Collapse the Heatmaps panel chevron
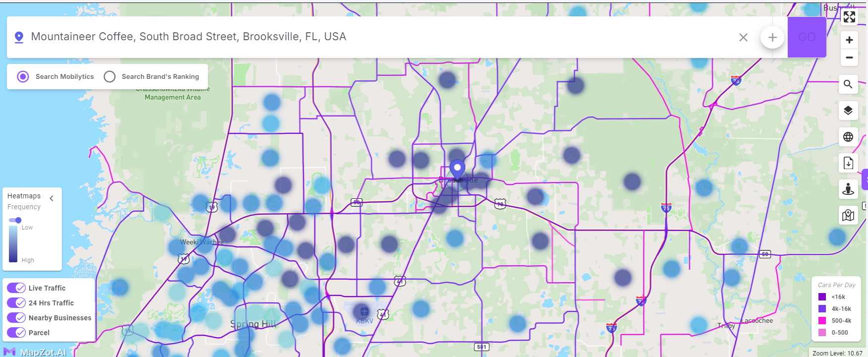The height and width of the screenshot is (357, 868). (x=51, y=198)
